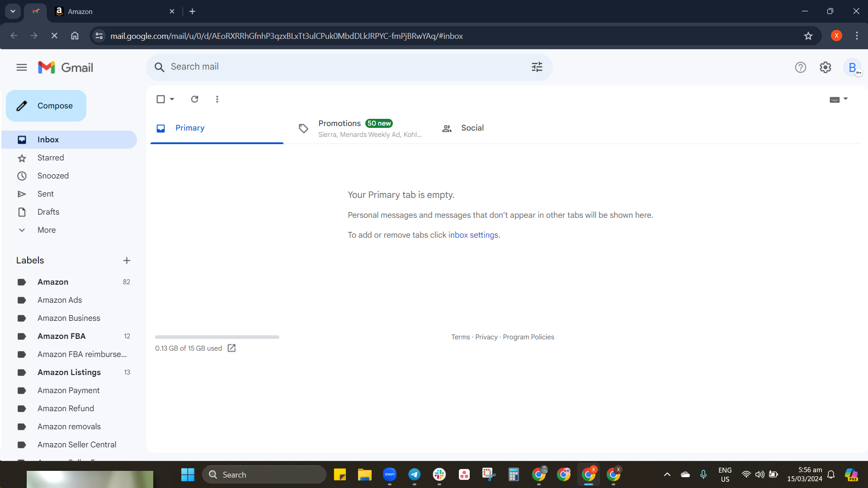Open the notification bell in system tray

[831, 475]
